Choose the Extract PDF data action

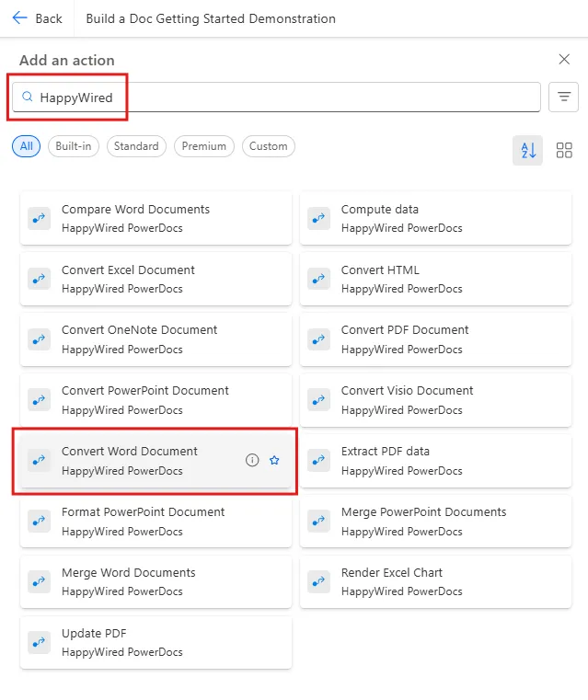(435, 460)
